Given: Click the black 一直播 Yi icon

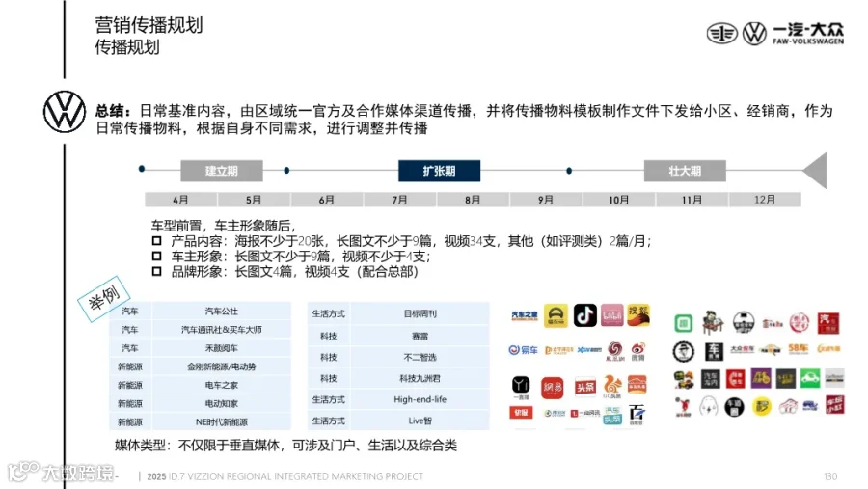Looking at the screenshot, I should click(x=521, y=387).
